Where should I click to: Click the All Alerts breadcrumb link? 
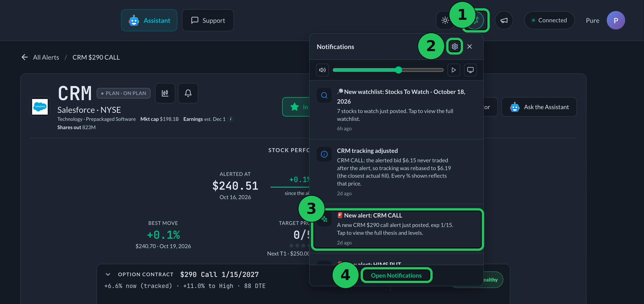click(46, 57)
